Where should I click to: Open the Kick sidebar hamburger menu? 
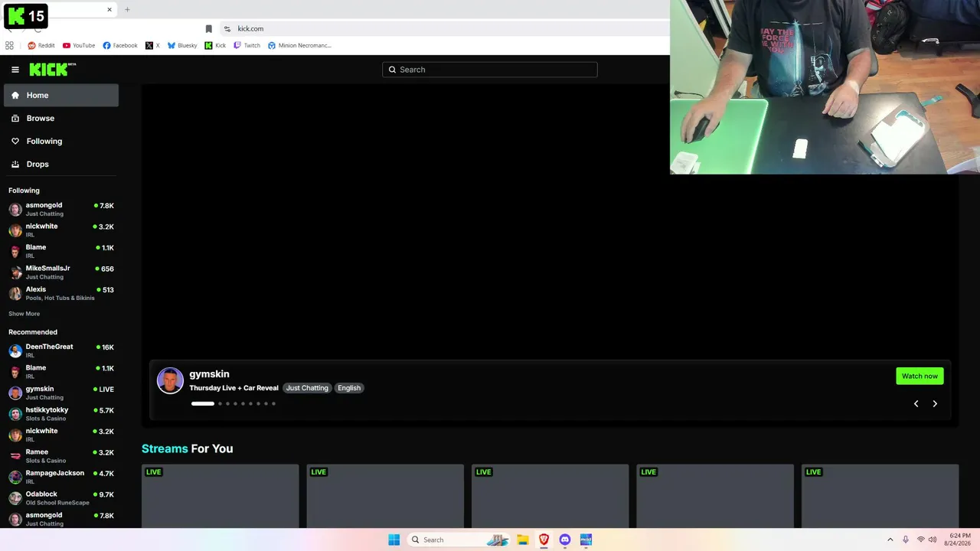click(x=15, y=70)
